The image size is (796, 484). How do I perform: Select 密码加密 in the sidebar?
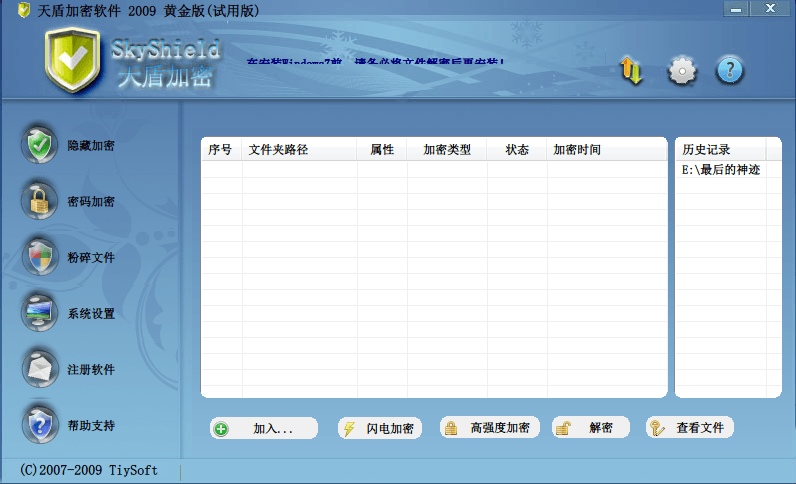(x=91, y=202)
